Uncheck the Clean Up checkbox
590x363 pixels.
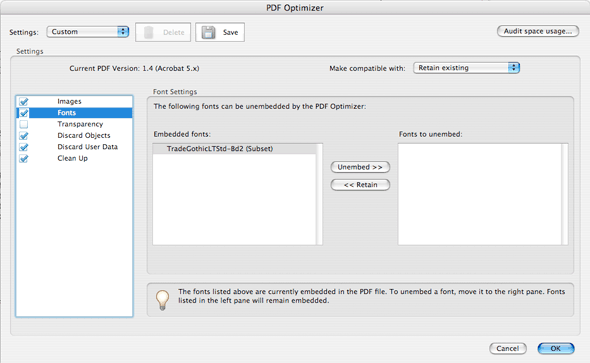(x=24, y=158)
